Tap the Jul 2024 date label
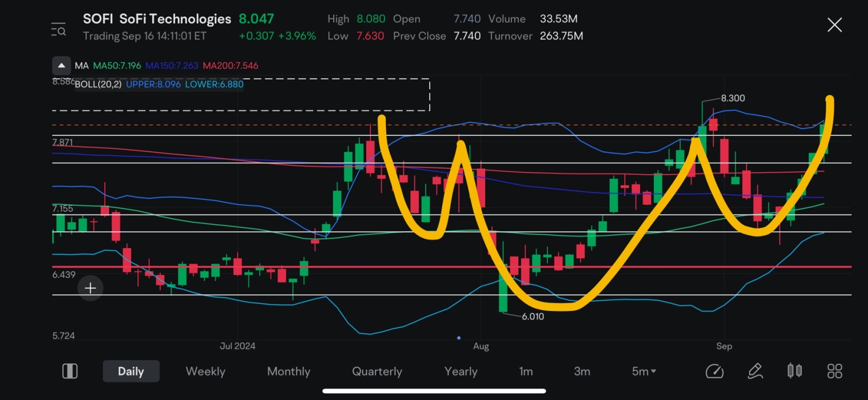Image resolution: width=868 pixels, height=400 pixels. click(x=238, y=346)
